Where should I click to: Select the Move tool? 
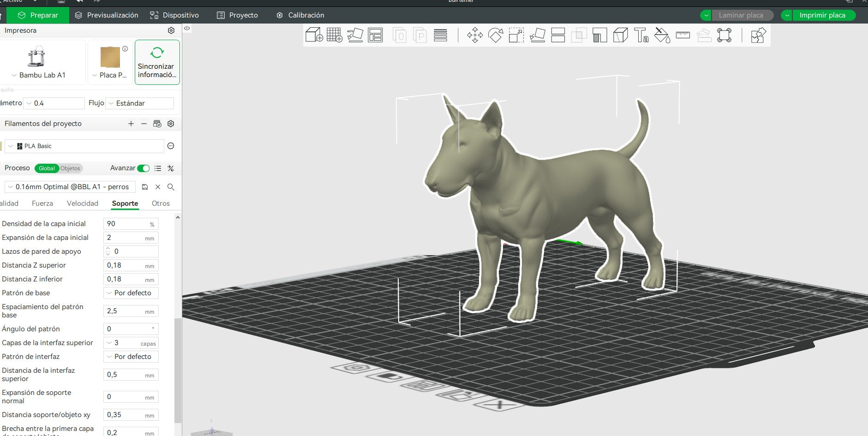tap(475, 35)
